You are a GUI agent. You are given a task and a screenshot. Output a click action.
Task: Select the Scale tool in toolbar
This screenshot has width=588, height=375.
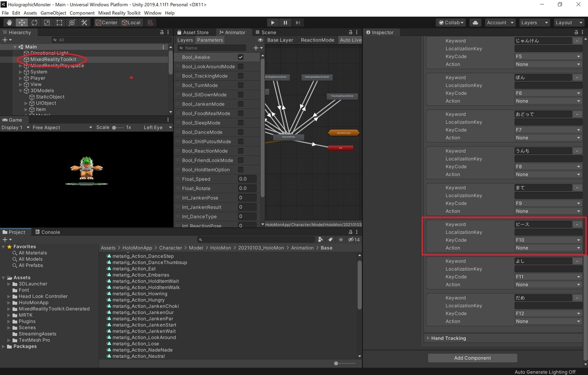(x=47, y=23)
